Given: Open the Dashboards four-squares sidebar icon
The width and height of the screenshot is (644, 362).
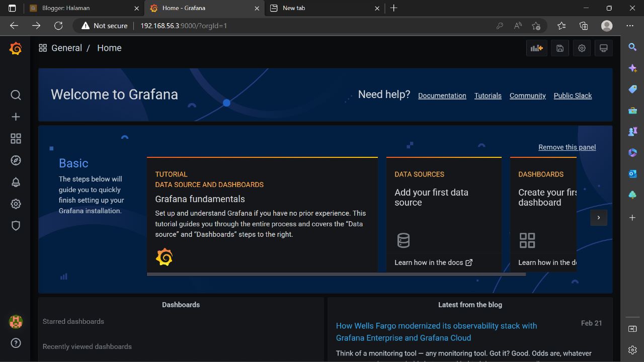Looking at the screenshot, I should tap(16, 139).
